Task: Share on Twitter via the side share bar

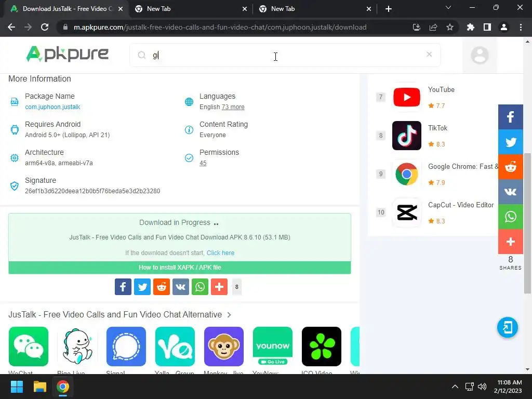Action: click(x=510, y=142)
